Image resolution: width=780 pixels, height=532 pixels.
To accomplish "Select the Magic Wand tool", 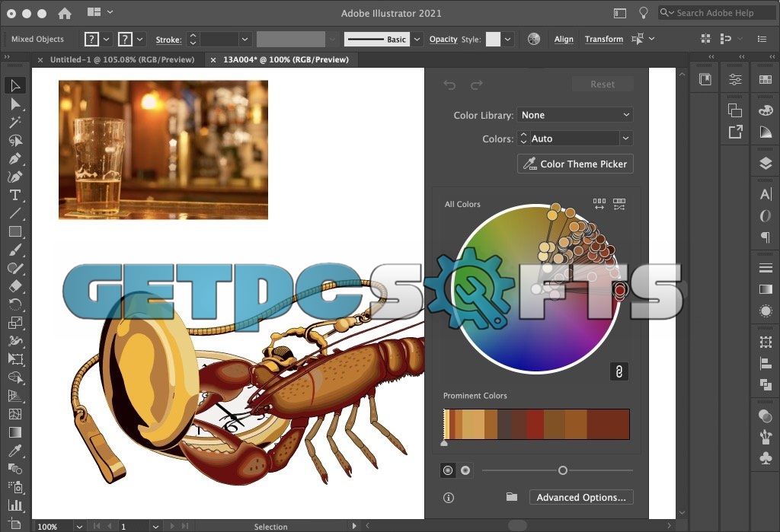I will coord(15,123).
